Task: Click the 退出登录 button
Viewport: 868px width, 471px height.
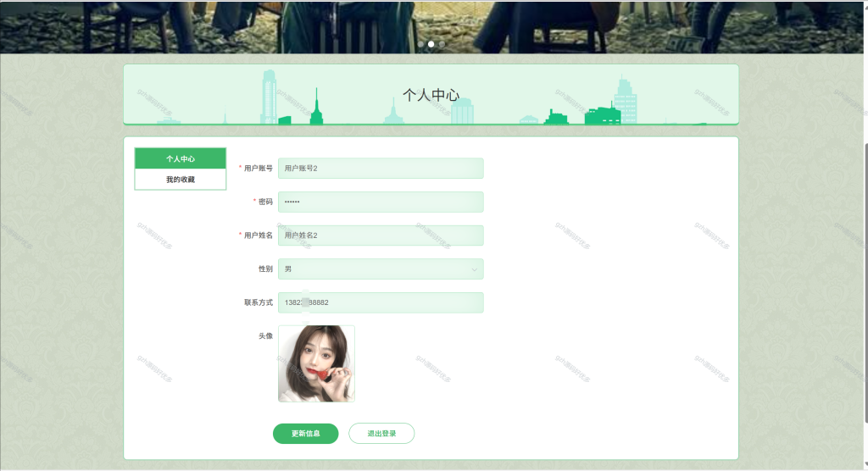Action: coord(381,434)
